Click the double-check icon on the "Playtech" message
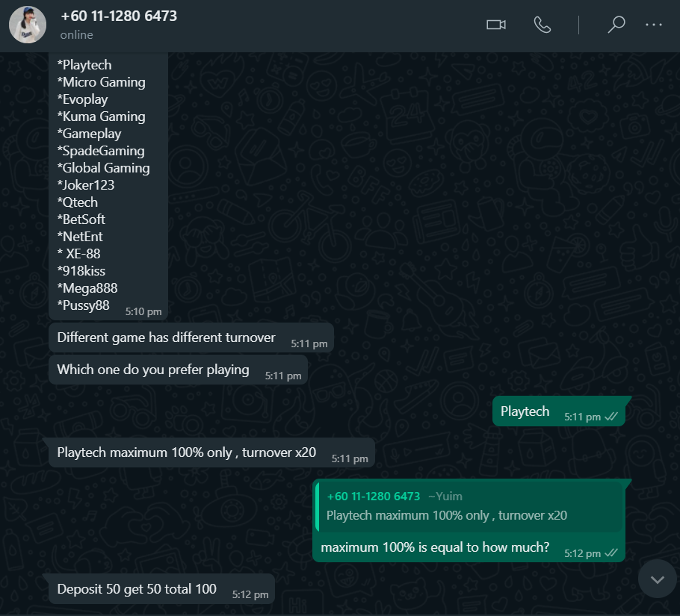The width and height of the screenshot is (680, 616). 611,417
